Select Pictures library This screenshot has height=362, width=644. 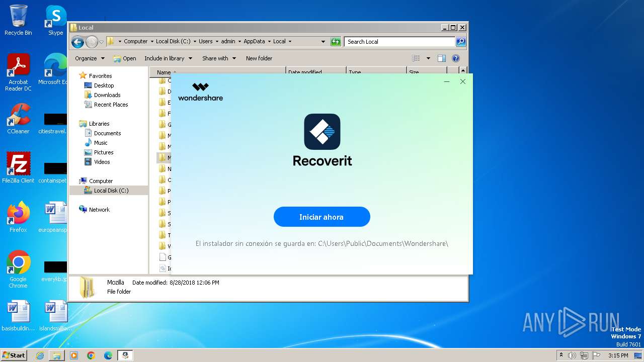pyautogui.click(x=104, y=152)
